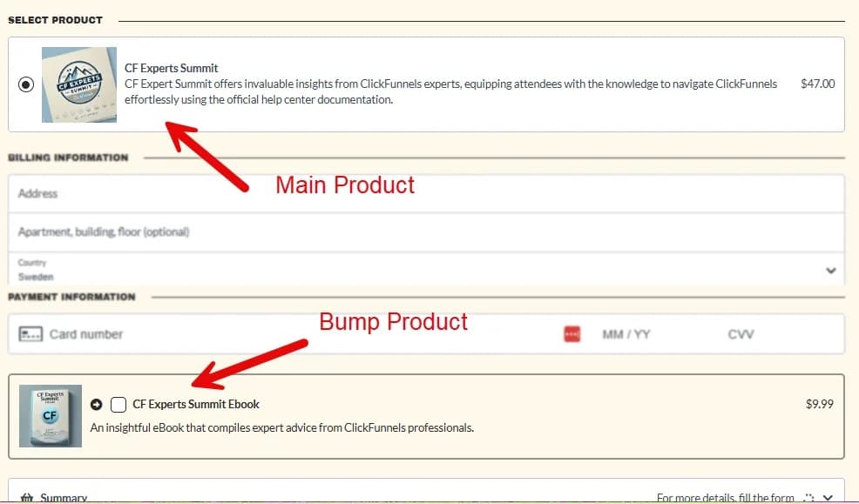Click 'For more details, fill the form' text
859x504 pixels.
point(726,497)
